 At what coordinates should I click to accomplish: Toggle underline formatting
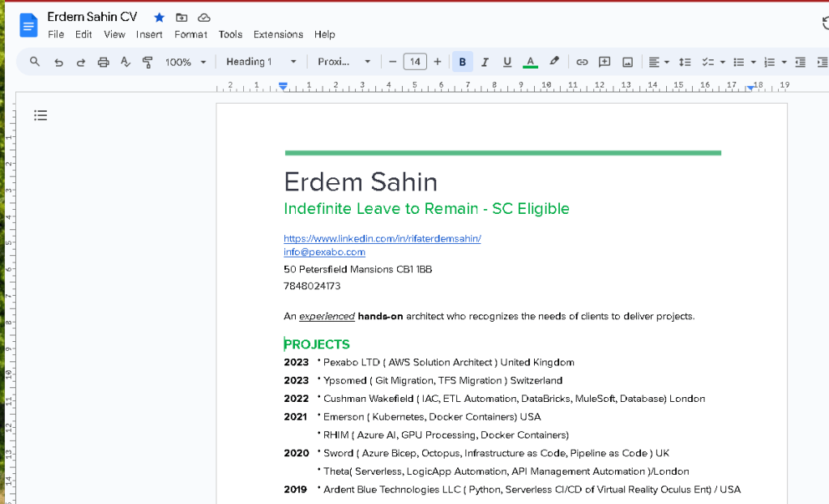click(x=507, y=62)
